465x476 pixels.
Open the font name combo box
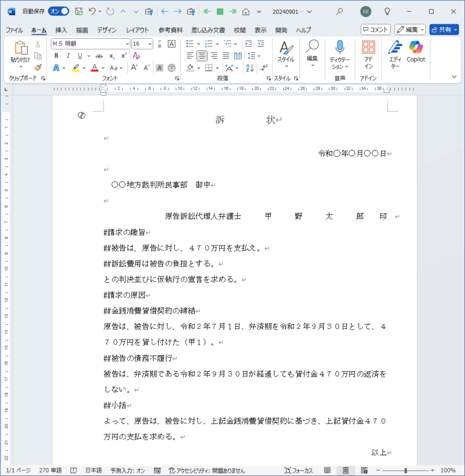point(91,44)
